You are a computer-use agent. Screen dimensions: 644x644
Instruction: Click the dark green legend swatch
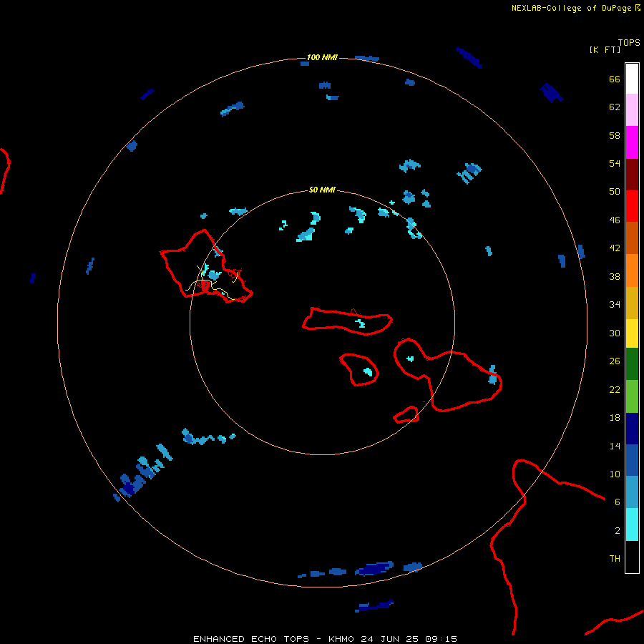click(632, 364)
